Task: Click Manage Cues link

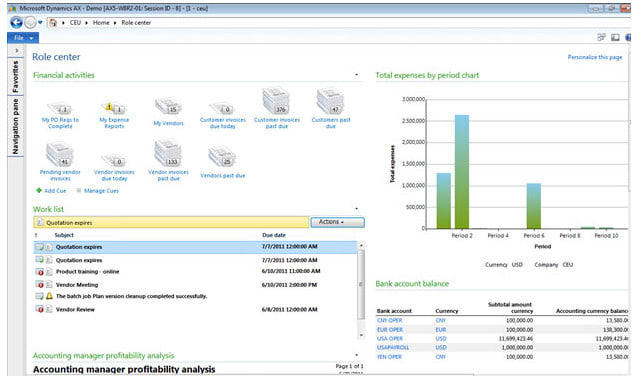Action: click(x=98, y=191)
